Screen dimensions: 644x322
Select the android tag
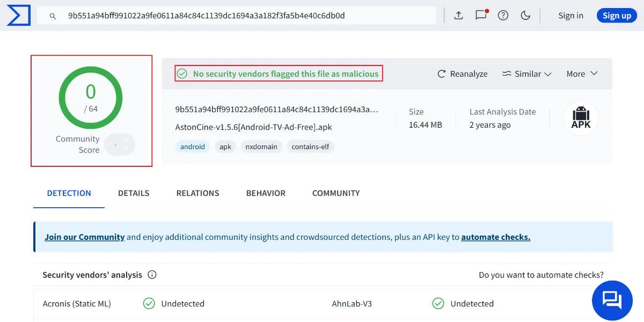(x=193, y=147)
